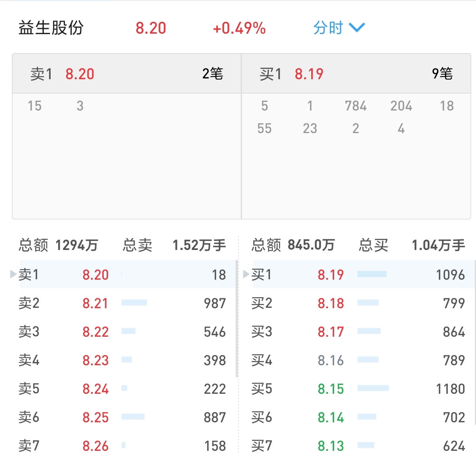476x454 pixels.
Task: Click the 买6 price 8.14
Action: tap(331, 417)
